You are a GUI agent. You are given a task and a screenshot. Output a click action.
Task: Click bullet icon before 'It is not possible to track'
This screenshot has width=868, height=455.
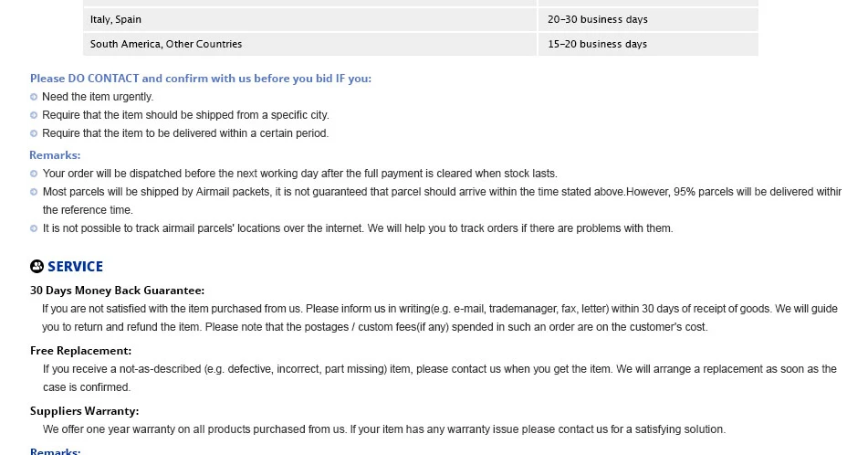34,228
